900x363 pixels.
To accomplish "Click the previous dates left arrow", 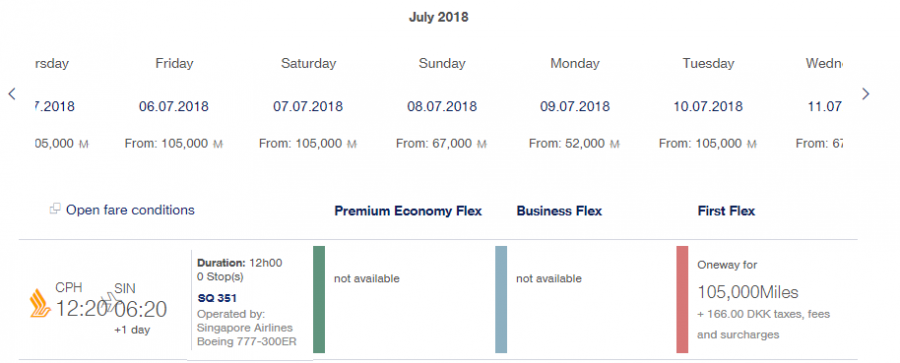I will pyautogui.click(x=12, y=94).
